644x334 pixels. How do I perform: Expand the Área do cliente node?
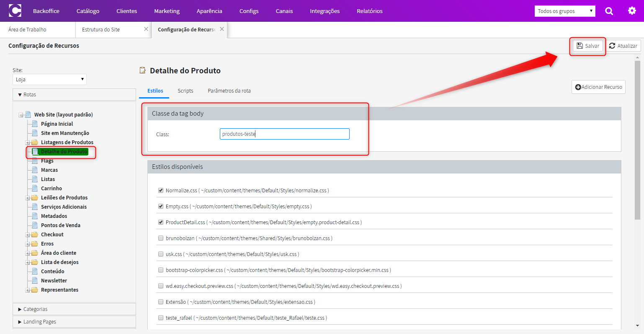pyautogui.click(x=28, y=253)
